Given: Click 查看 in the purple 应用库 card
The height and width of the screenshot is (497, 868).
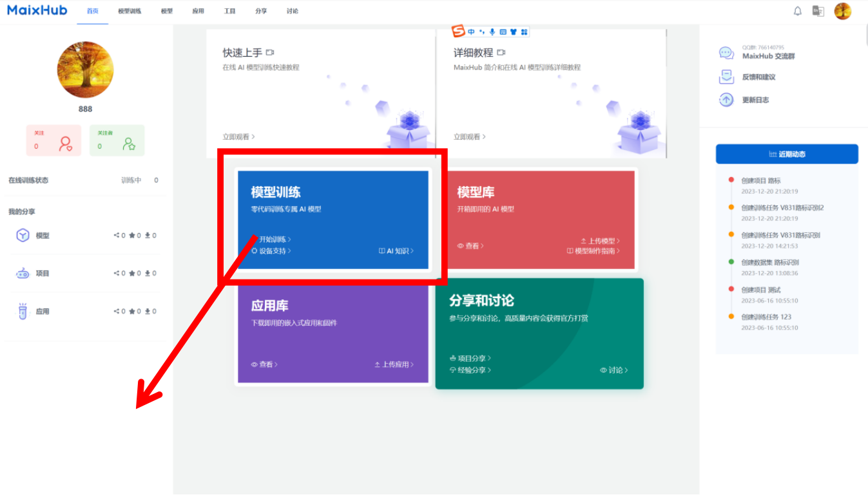Looking at the screenshot, I should click(x=264, y=364).
